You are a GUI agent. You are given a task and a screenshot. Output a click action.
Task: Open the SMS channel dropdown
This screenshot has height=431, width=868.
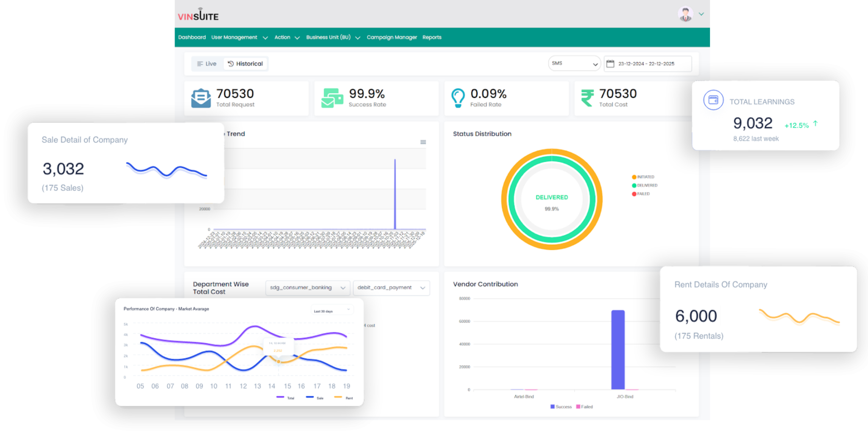[574, 64]
